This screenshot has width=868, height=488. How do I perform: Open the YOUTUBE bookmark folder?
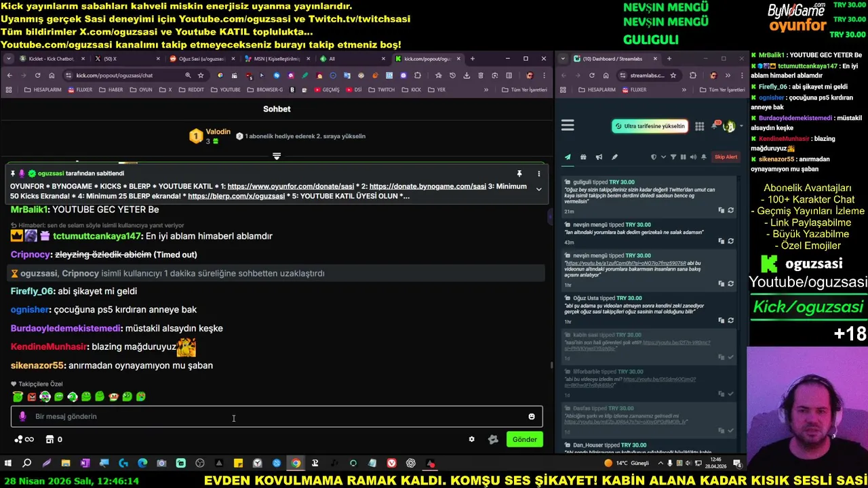pyautogui.click(x=225, y=89)
